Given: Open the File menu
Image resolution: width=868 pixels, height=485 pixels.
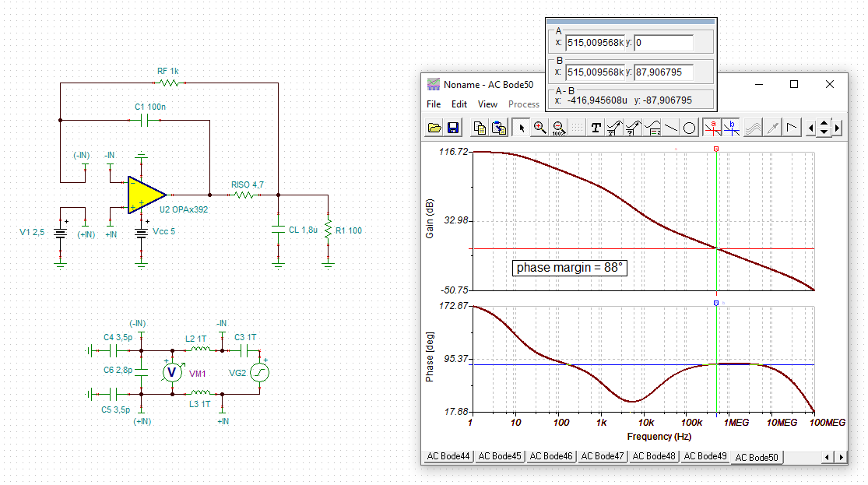Looking at the screenshot, I should [x=434, y=104].
